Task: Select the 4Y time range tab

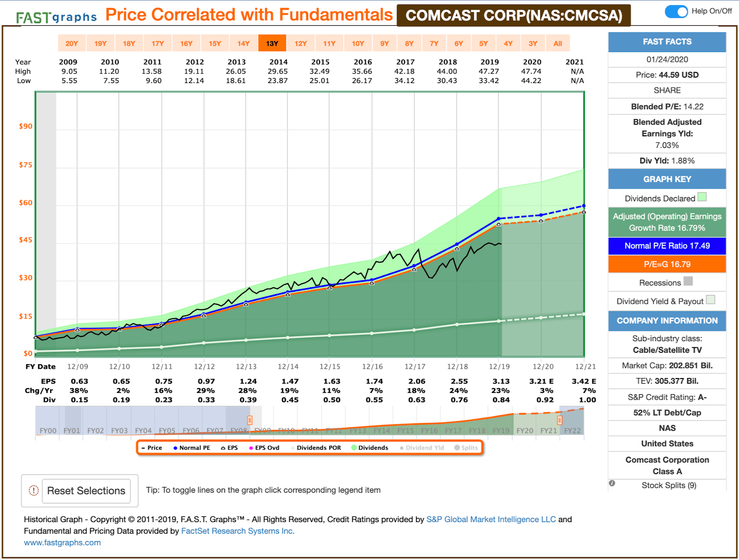Action: [x=508, y=43]
